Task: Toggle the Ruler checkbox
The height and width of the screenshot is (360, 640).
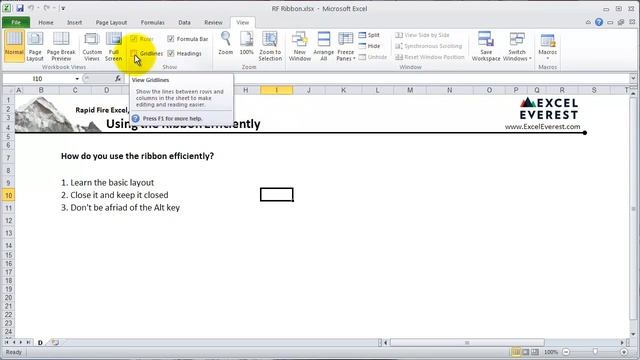Action: [x=133, y=39]
